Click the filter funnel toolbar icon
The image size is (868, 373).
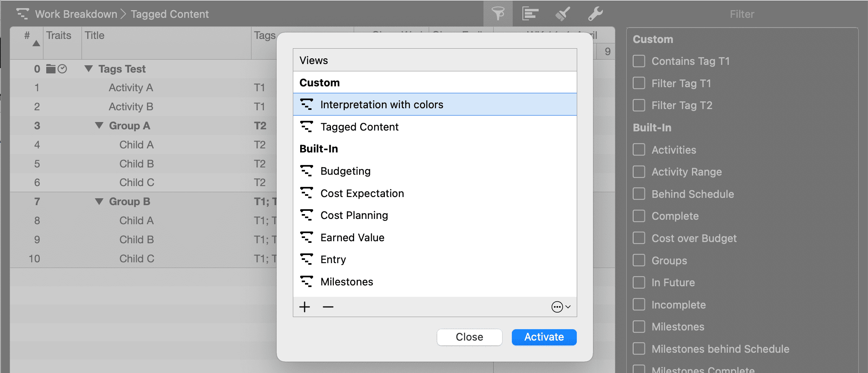(x=498, y=14)
